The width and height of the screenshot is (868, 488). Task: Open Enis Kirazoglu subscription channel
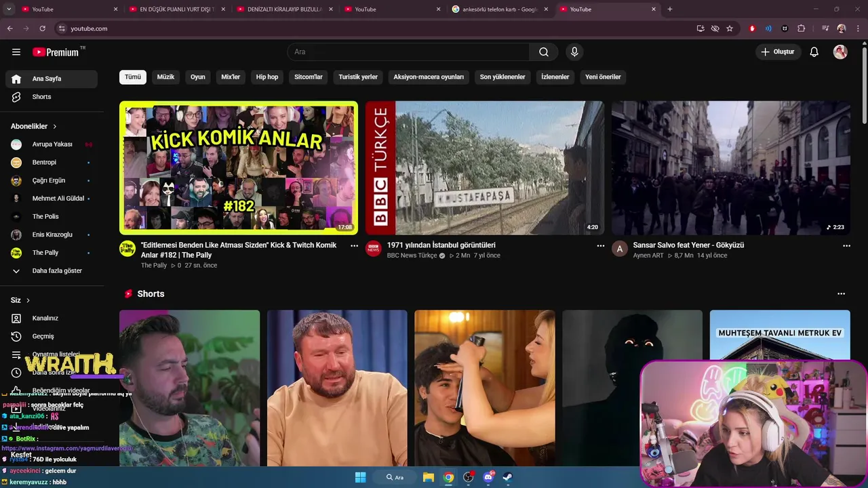tap(52, 235)
